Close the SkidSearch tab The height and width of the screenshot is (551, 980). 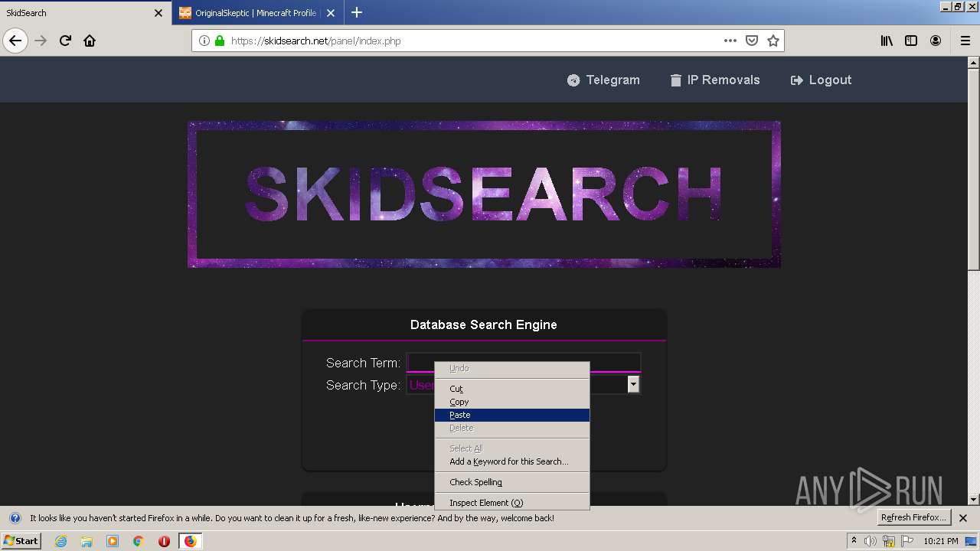point(158,13)
